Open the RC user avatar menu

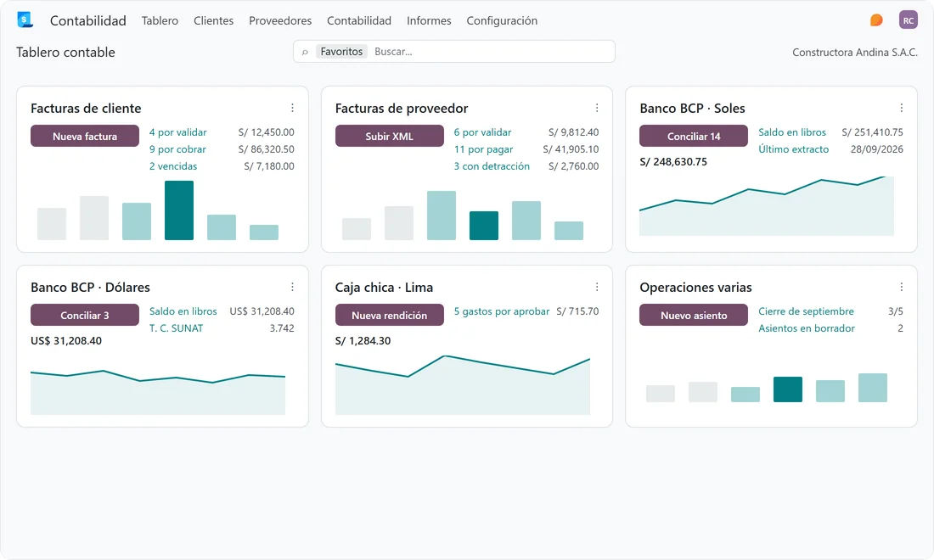point(908,20)
